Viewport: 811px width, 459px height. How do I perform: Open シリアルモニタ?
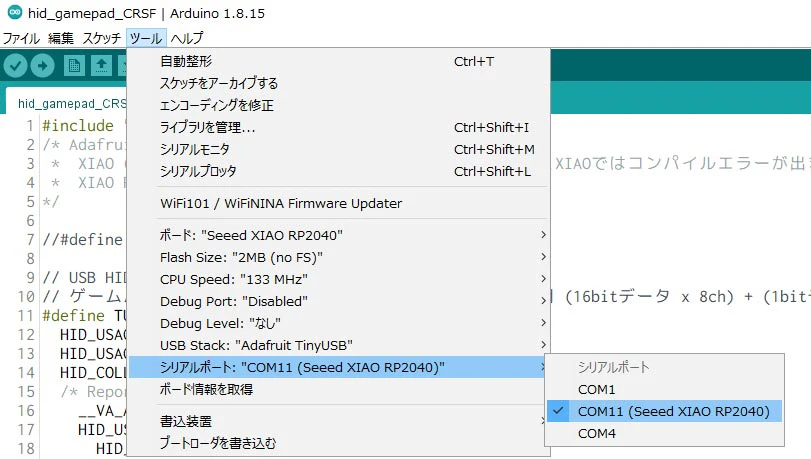pos(339,149)
